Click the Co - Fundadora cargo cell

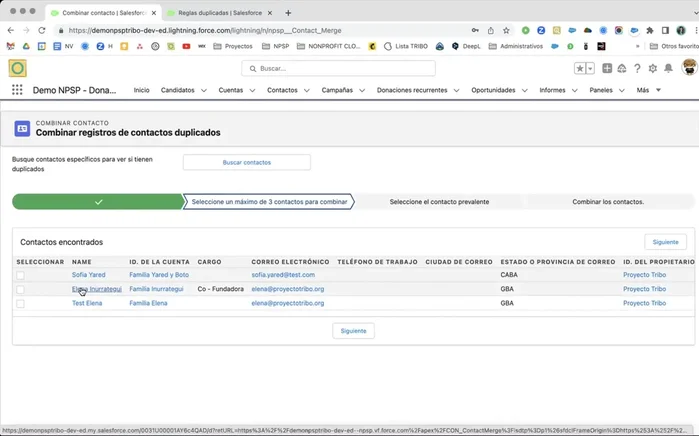220,289
